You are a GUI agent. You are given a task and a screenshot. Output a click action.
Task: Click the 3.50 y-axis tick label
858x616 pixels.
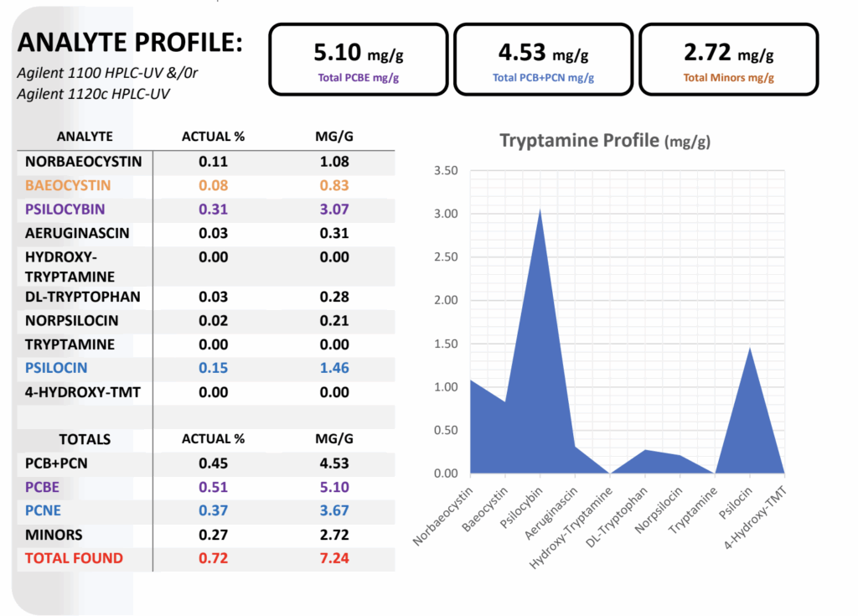(x=446, y=171)
